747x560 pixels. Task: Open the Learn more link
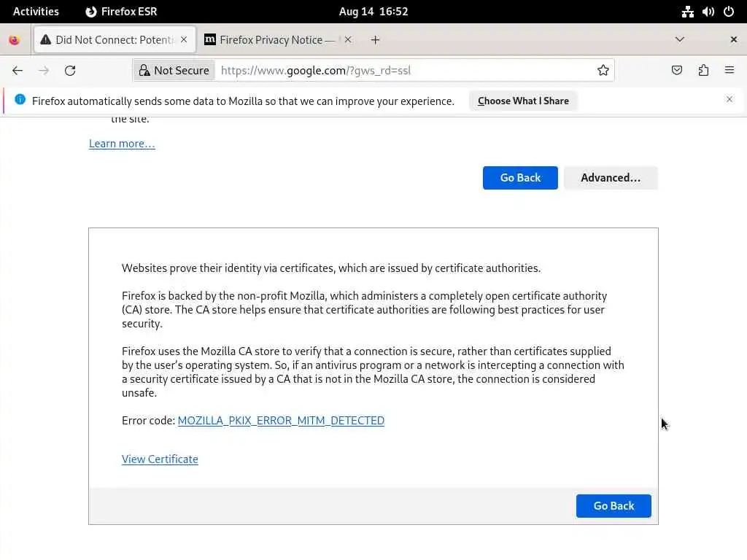pos(122,144)
